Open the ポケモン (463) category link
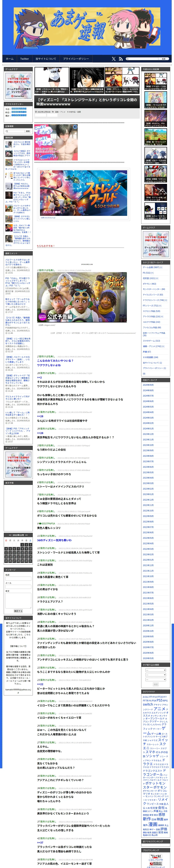Screen dimensions: 174x868 (149, 284)
